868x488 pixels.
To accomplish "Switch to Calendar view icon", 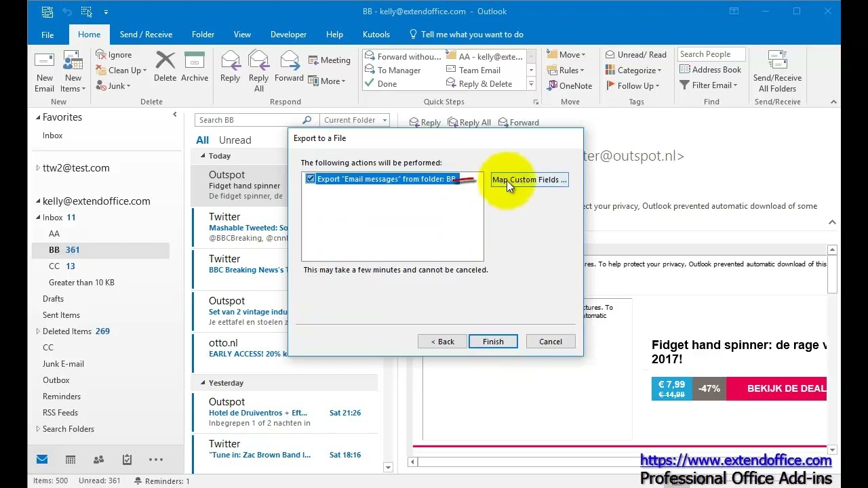I will (x=71, y=460).
